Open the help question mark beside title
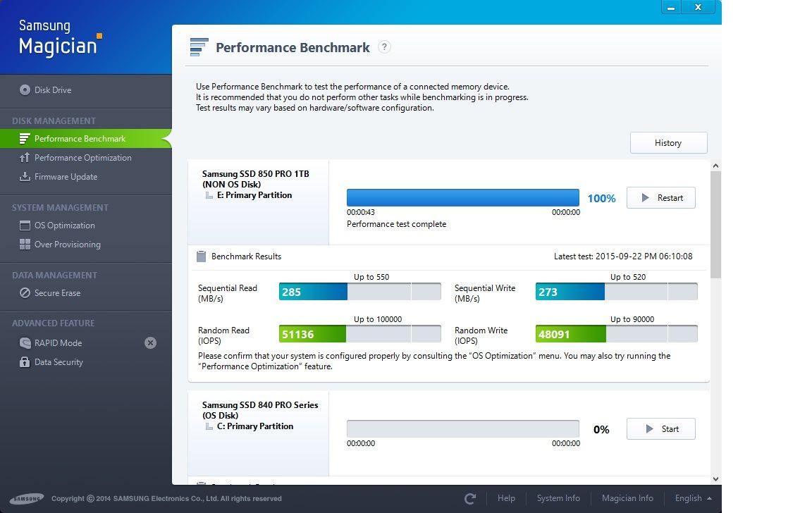 384,47
